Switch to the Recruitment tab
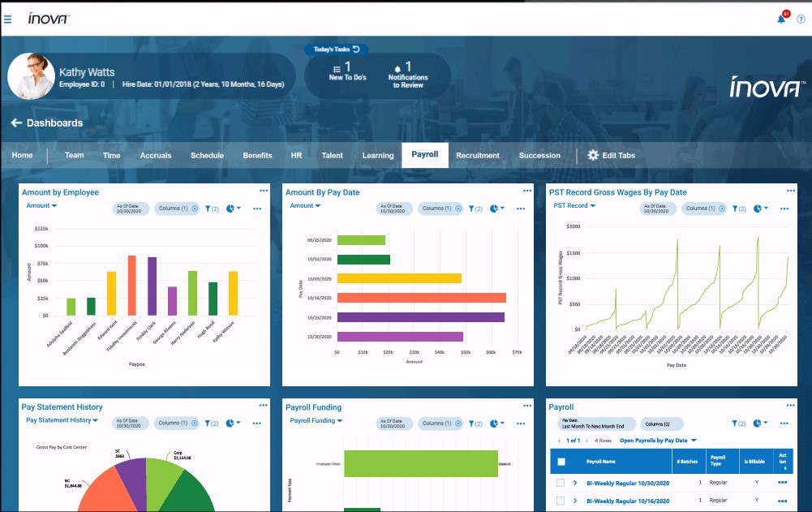The width and height of the screenshot is (812, 512). pyautogui.click(x=477, y=155)
